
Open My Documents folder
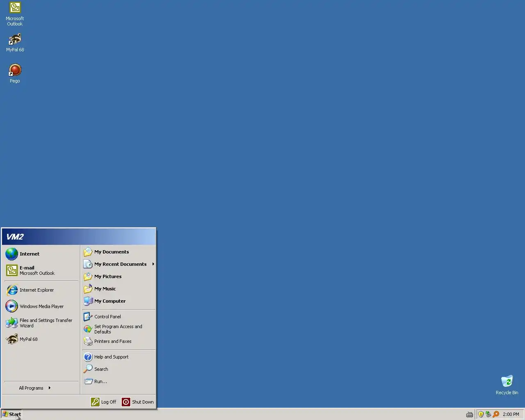[119, 252]
